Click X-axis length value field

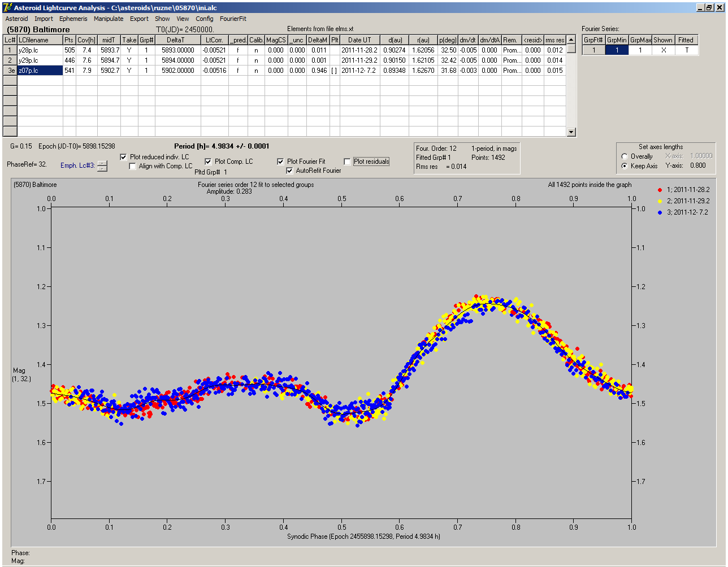[x=701, y=156]
